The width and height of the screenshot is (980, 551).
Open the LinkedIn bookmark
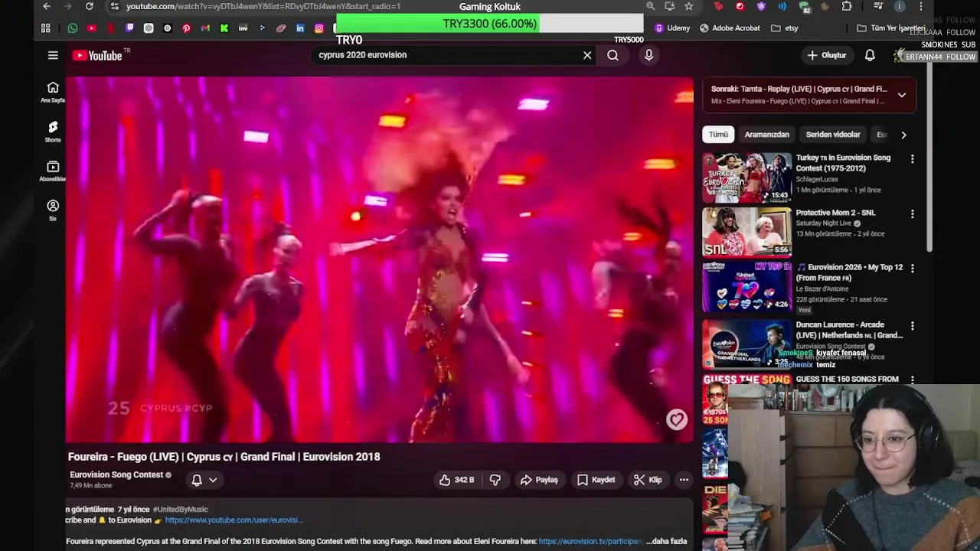click(300, 28)
